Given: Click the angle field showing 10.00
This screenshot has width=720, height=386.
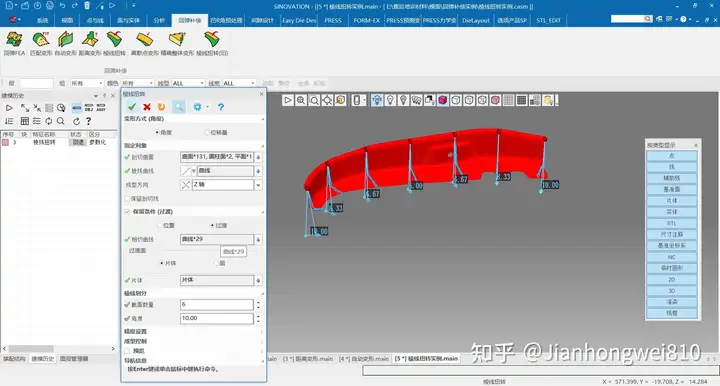Looking at the screenshot, I should 216,318.
